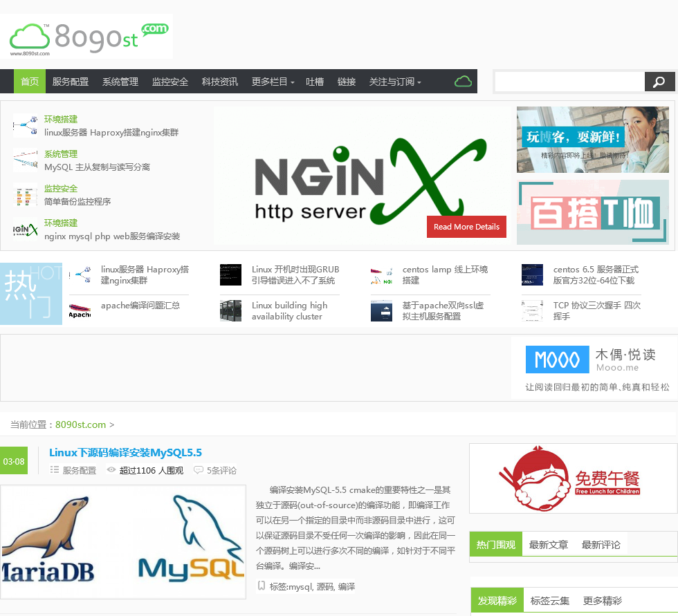Click the green cloud icon in navbar
The image size is (678, 616).
click(463, 81)
